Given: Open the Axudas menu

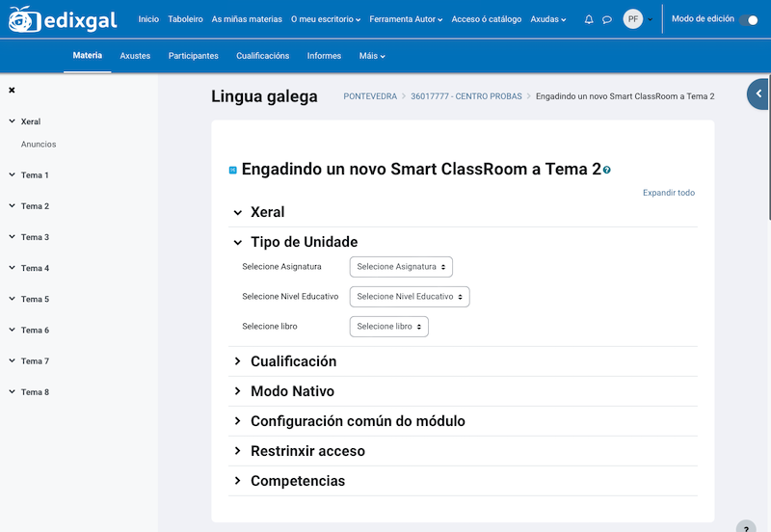Looking at the screenshot, I should click(x=548, y=19).
